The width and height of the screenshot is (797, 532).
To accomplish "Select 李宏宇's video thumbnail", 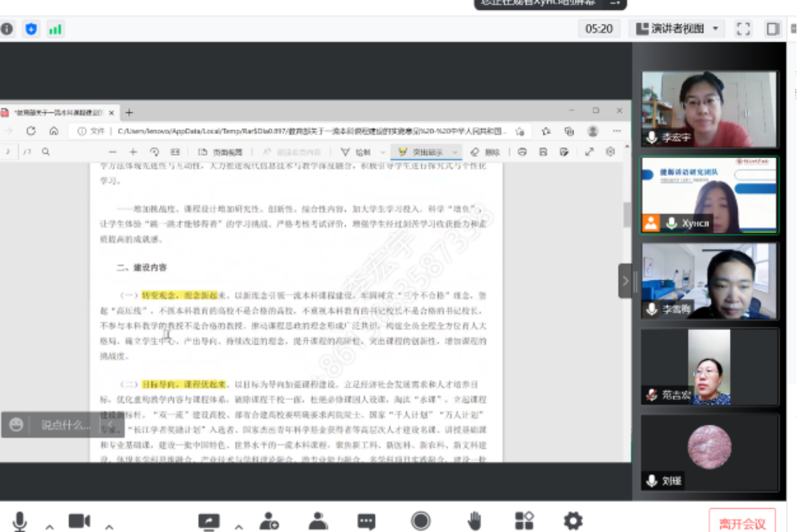I will (709, 109).
